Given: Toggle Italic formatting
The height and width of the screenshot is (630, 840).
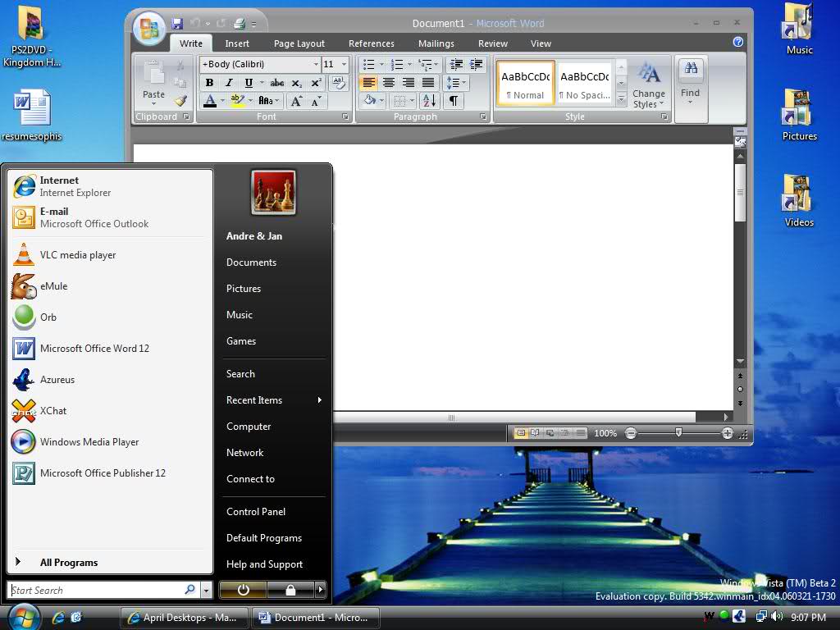Looking at the screenshot, I should [229, 83].
